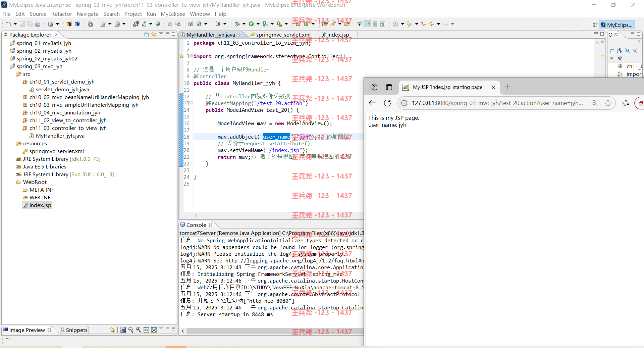Click the browser Back arrow
The image size is (644, 348).
tap(372, 103)
